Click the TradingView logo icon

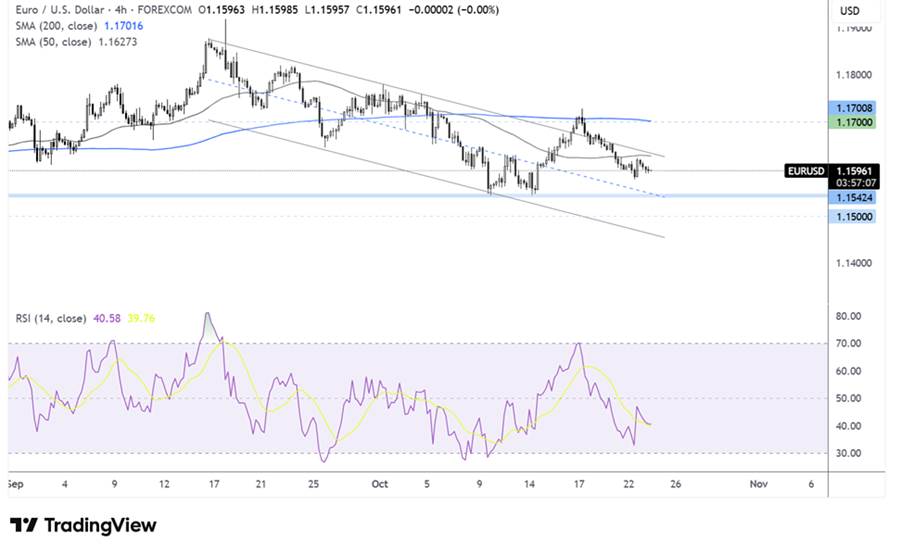(x=24, y=525)
